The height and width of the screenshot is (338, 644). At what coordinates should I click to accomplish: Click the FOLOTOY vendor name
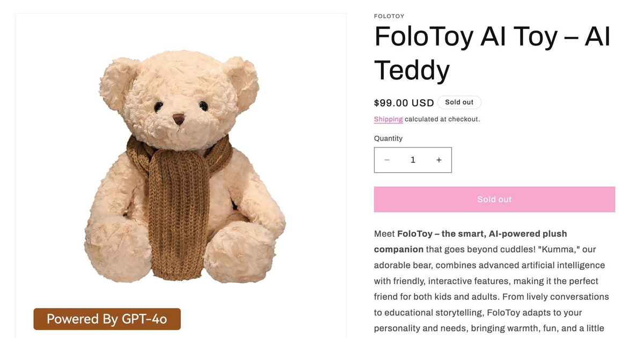(389, 16)
